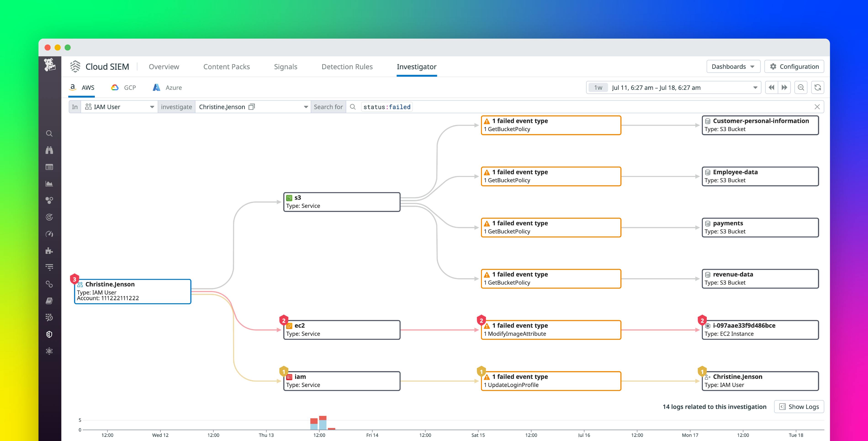Viewport: 868px width, 441px height.
Task: Select the Watchdog binoculars icon in the sidebar
Action: 49,150
